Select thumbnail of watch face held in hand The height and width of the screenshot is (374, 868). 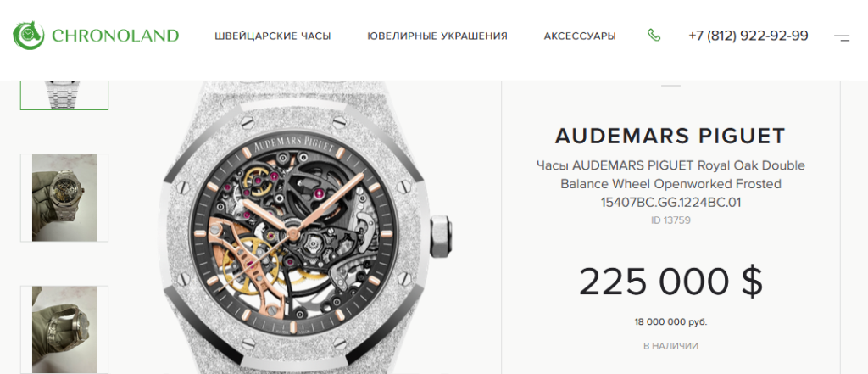pyautogui.click(x=64, y=198)
